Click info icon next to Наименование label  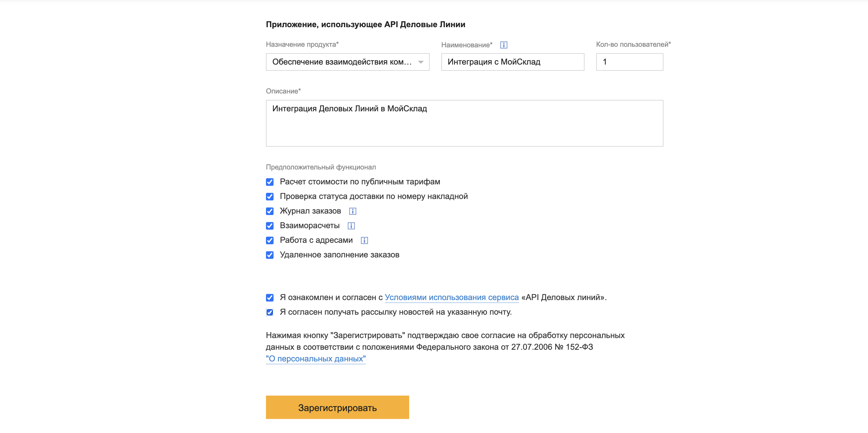point(504,45)
